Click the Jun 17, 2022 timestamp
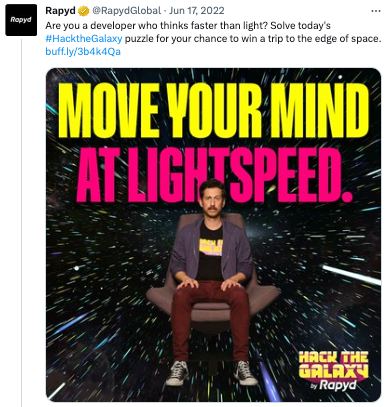Screen dimensions: 388x407 pos(197,11)
